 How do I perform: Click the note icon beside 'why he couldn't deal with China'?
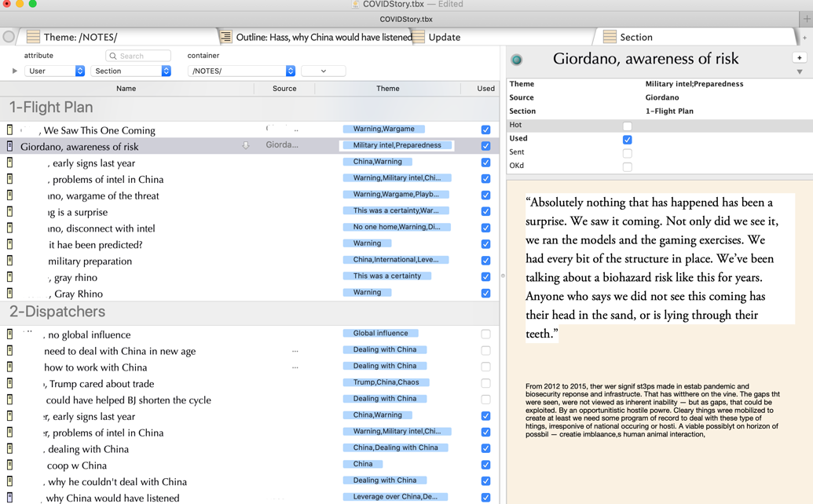point(9,481)
